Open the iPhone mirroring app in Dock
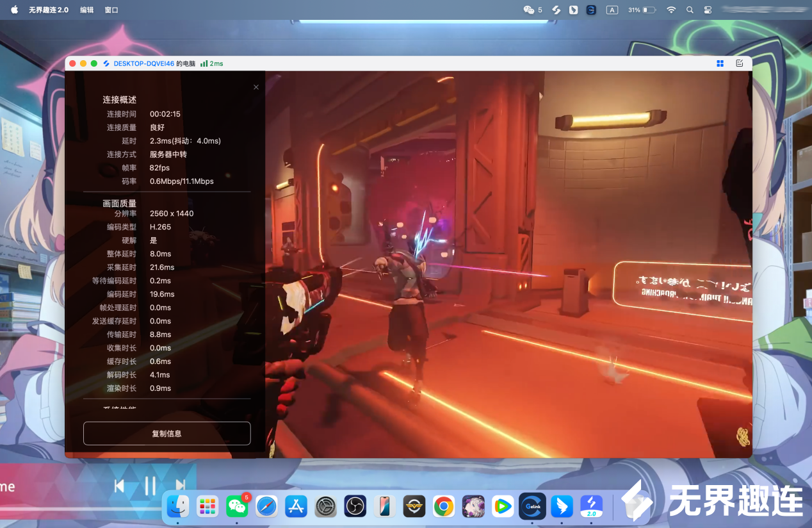 coord(385,506)
